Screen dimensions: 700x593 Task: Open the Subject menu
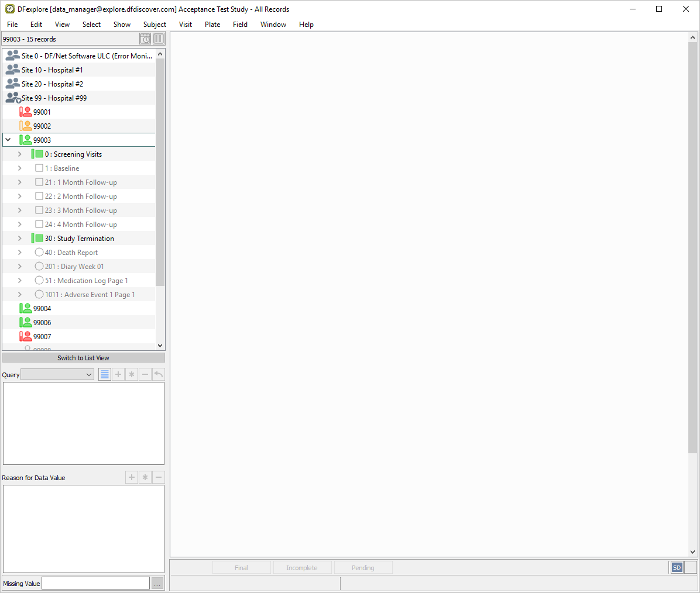click(155, 25)
